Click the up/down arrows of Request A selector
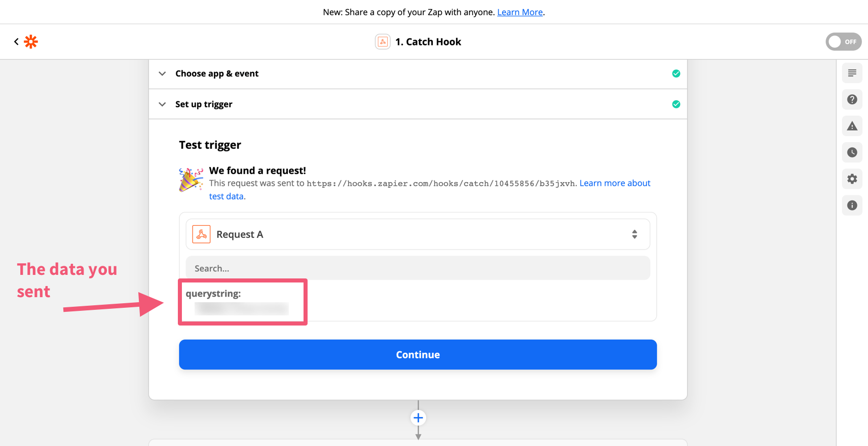Screen dimensions: 868x446 (x=634, y=234)
